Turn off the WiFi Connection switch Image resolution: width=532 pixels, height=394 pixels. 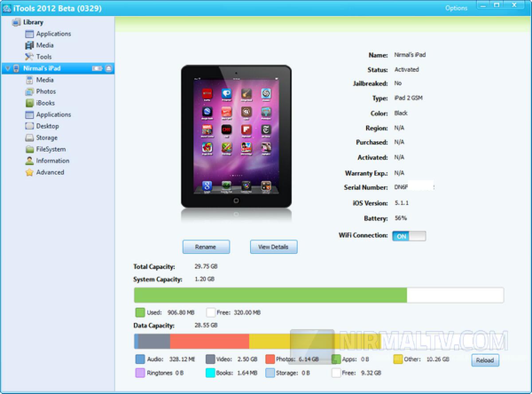[409, 236]
